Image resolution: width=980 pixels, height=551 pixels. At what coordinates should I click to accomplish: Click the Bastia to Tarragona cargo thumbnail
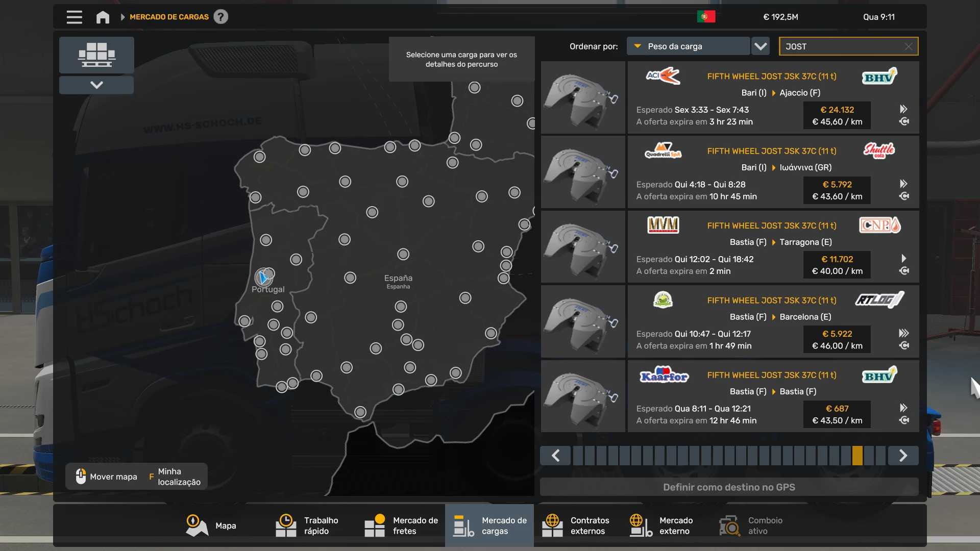pyautogui.click(x=583, y=247)
